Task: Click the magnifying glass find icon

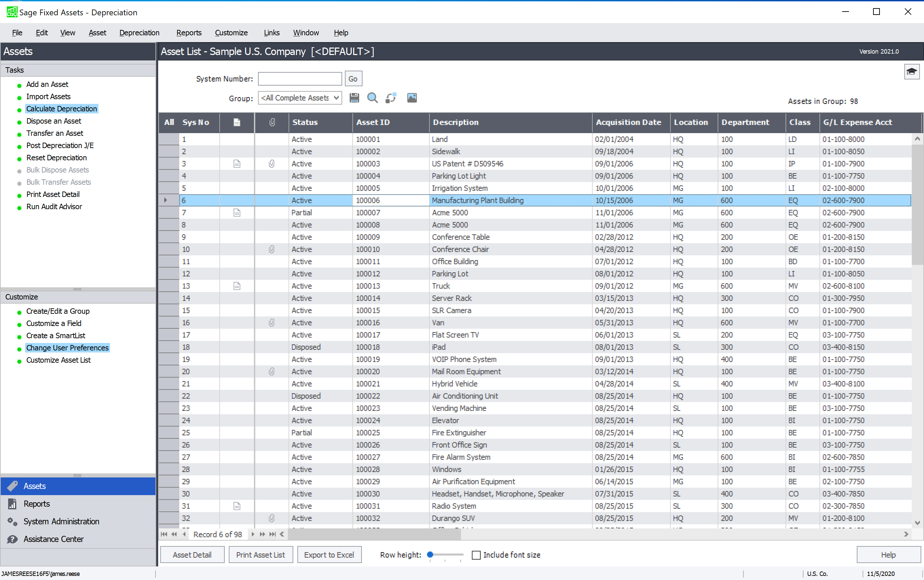Action: click(x=372, y=98)
